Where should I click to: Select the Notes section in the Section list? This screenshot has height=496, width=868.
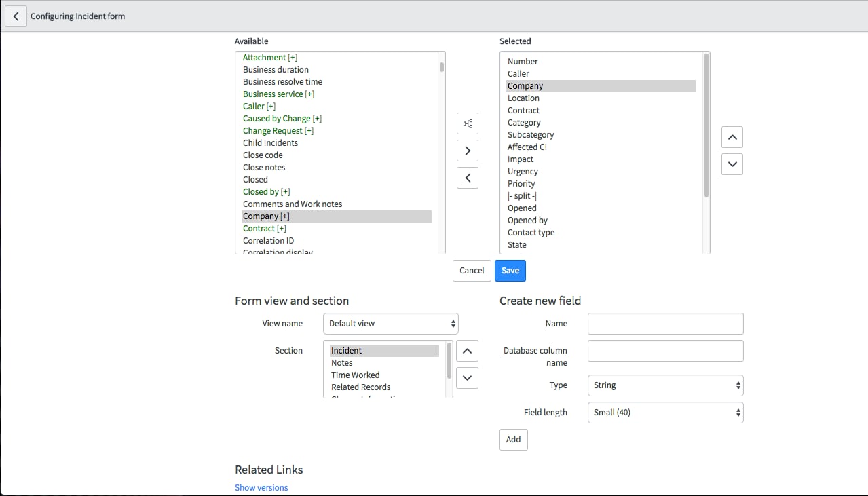click(x=342, y=362)
